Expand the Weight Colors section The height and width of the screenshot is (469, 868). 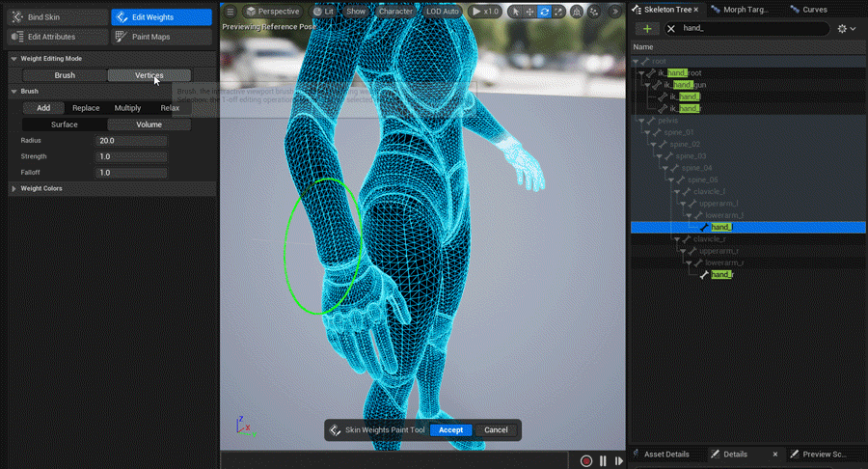click(x=14, y=189)
